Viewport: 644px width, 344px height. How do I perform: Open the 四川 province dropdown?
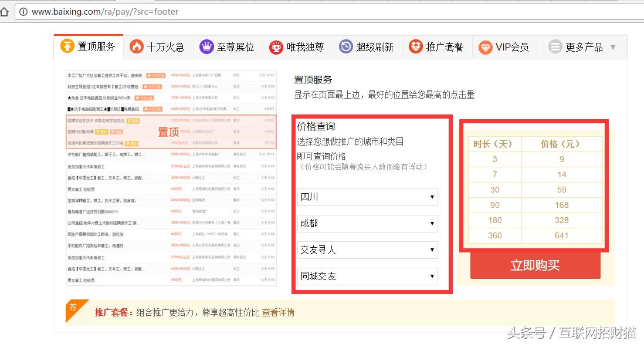click(x=368, y=197)
